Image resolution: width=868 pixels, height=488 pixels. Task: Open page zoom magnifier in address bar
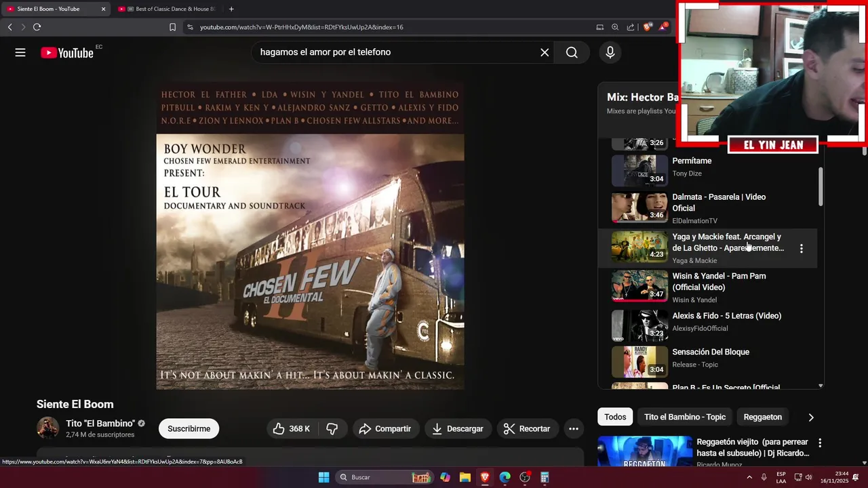pyautogui.click(x=615, y=27)
